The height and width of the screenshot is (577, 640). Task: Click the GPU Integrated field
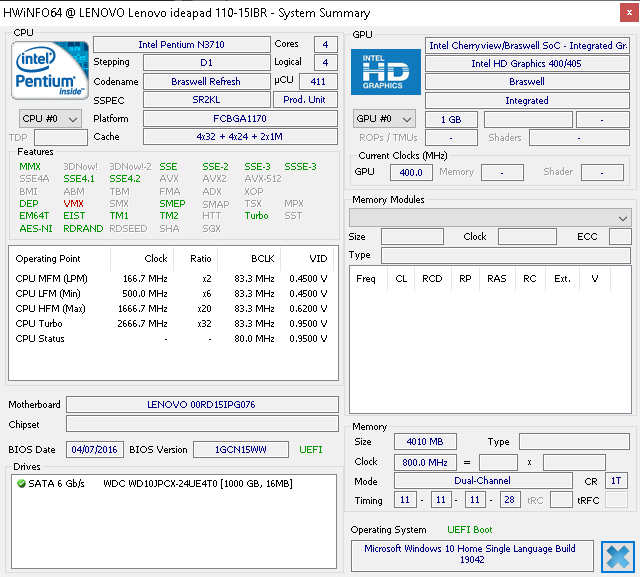527,100
